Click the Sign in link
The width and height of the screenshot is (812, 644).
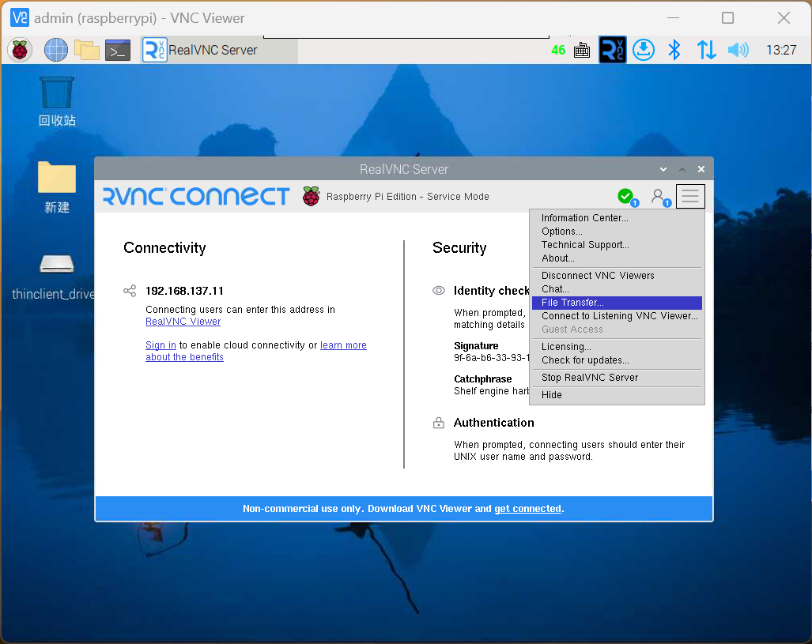(161, 345)
